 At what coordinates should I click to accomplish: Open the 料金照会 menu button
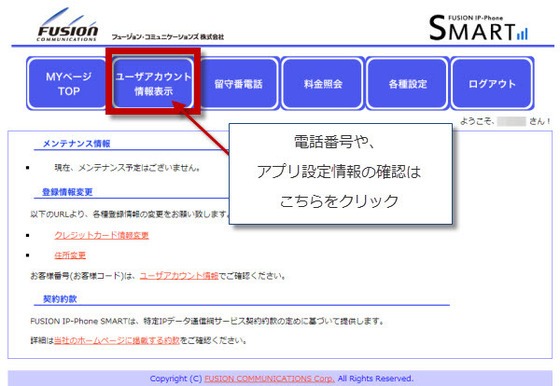323,84
